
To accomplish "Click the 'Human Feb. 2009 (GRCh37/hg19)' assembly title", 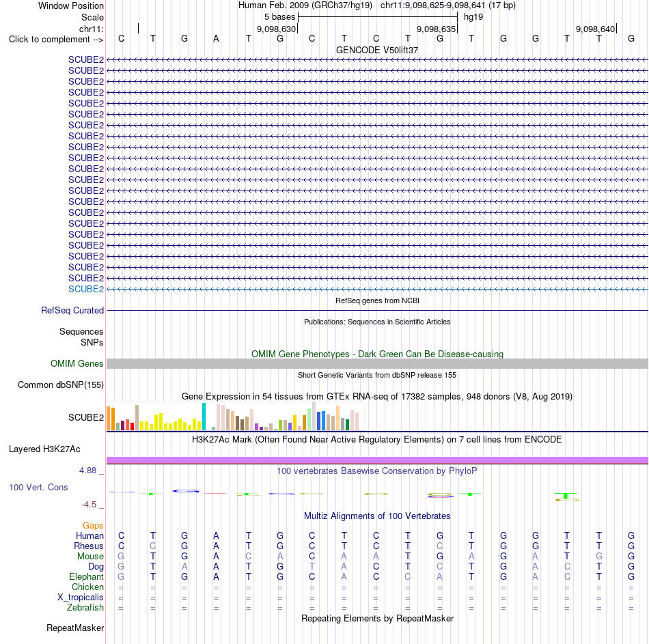I will pos(305,5).
